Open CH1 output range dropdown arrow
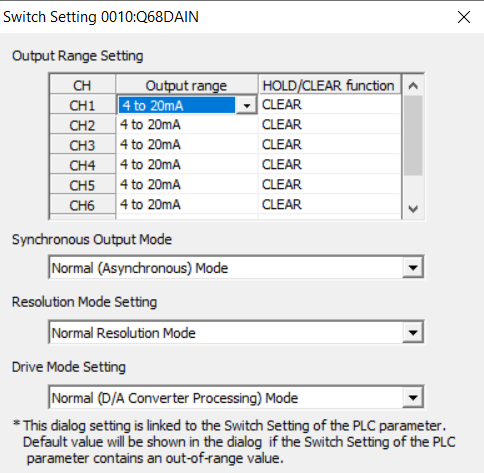 click(247, 105)
